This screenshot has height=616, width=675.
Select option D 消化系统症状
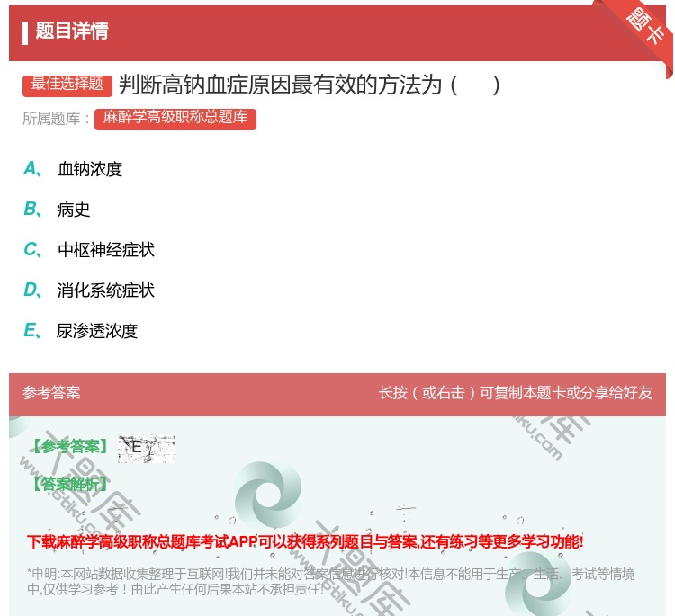89,290
